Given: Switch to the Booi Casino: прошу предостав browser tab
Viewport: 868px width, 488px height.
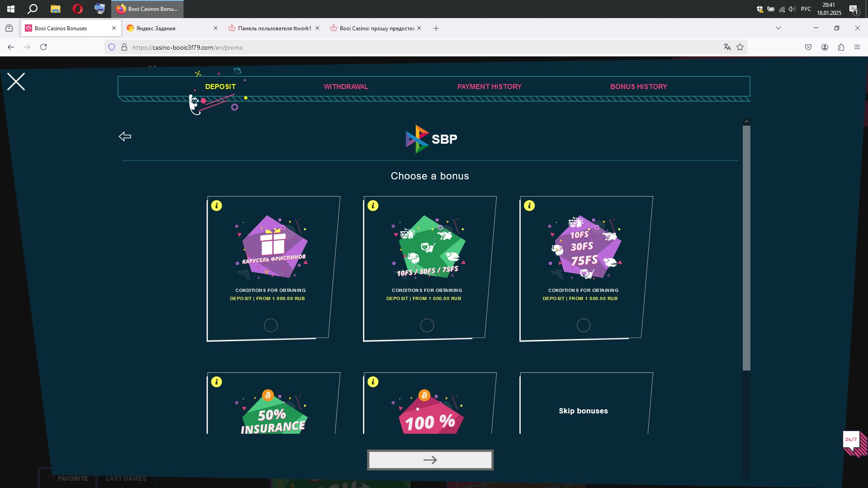Looking at the screenshot, I should coord(375,28).
